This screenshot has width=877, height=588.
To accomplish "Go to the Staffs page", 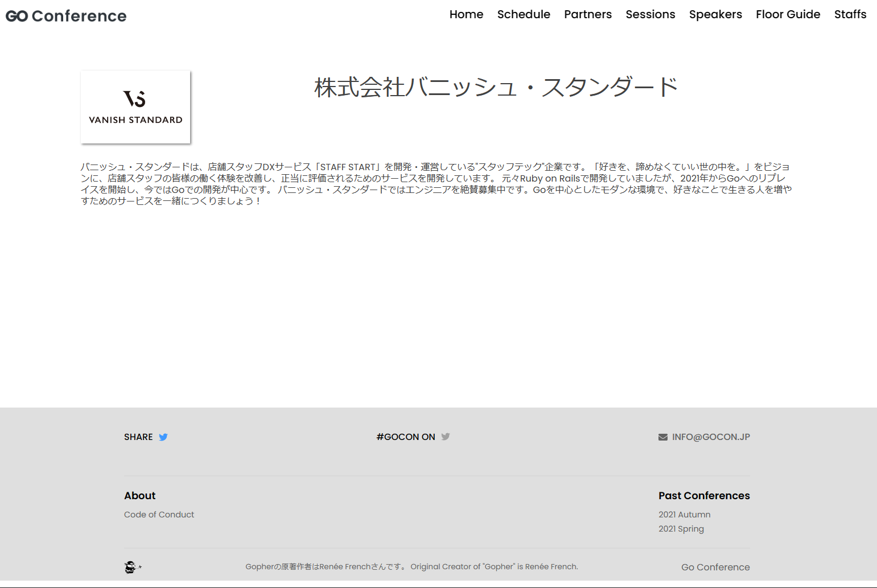I will (x=850, y=14).
